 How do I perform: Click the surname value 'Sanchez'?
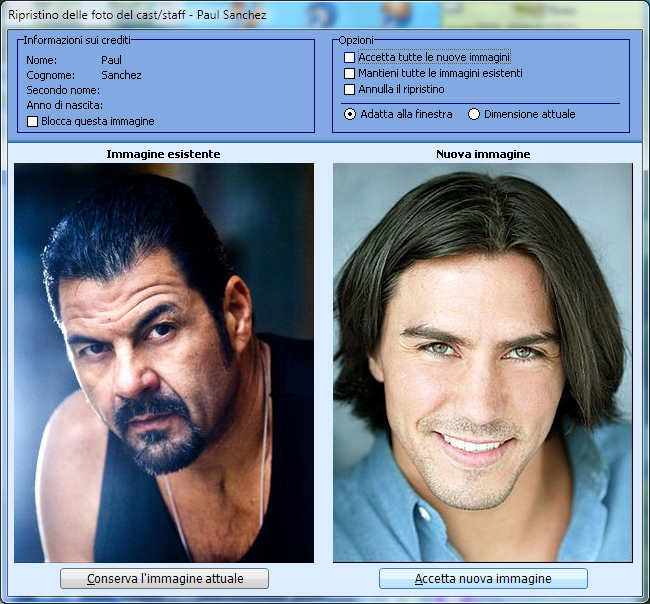(121, 75)
